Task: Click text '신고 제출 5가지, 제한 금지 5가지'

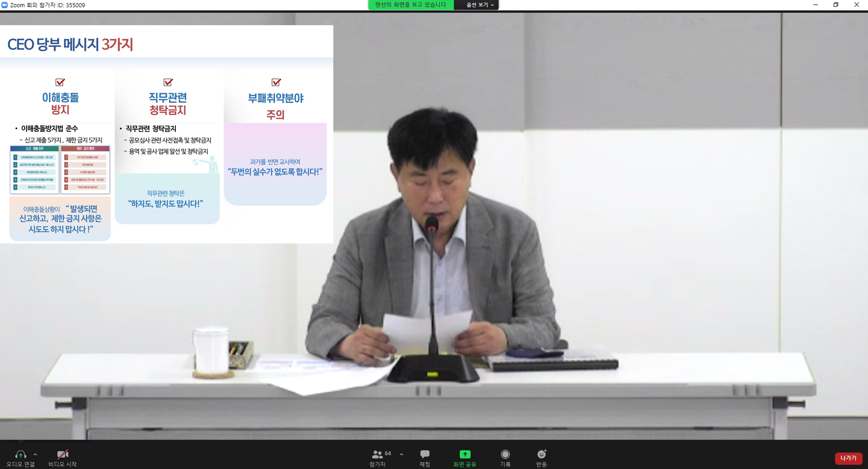Action: [x=63, y=140]
